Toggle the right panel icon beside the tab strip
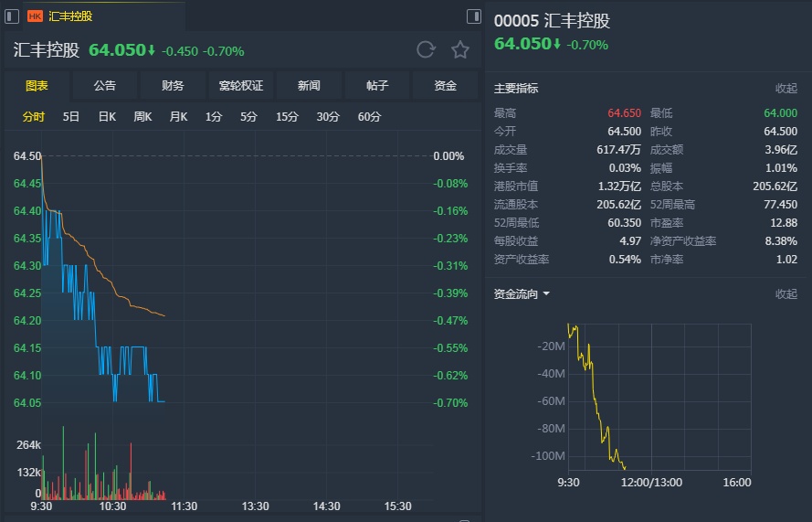 click(x=474, y=16)
